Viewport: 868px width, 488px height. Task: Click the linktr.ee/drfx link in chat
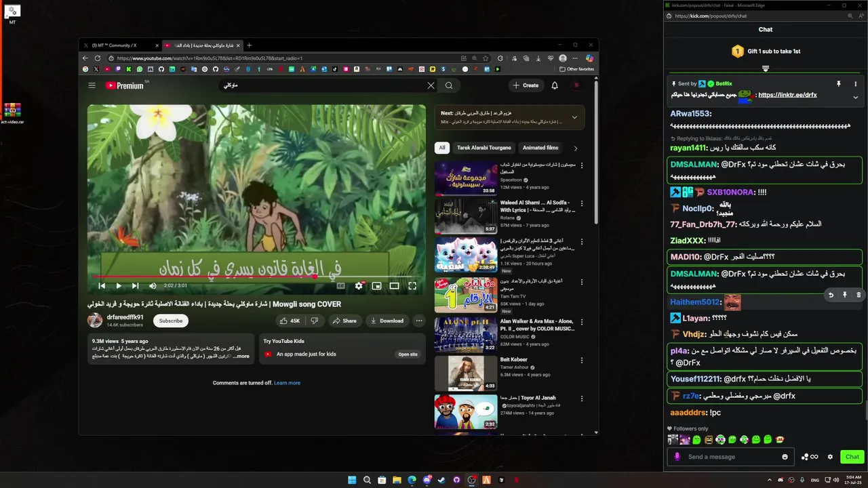coord(787,95)
